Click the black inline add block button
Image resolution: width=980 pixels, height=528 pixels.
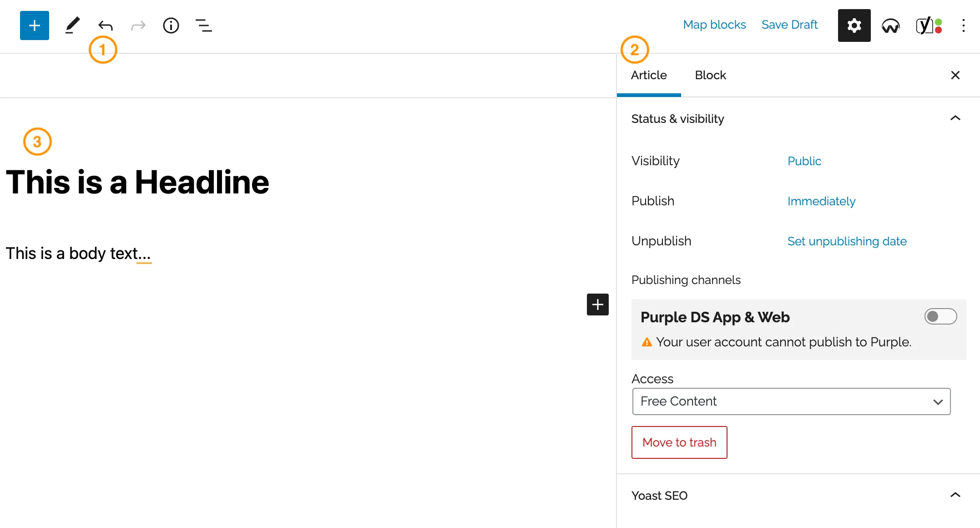pos(598,305)
